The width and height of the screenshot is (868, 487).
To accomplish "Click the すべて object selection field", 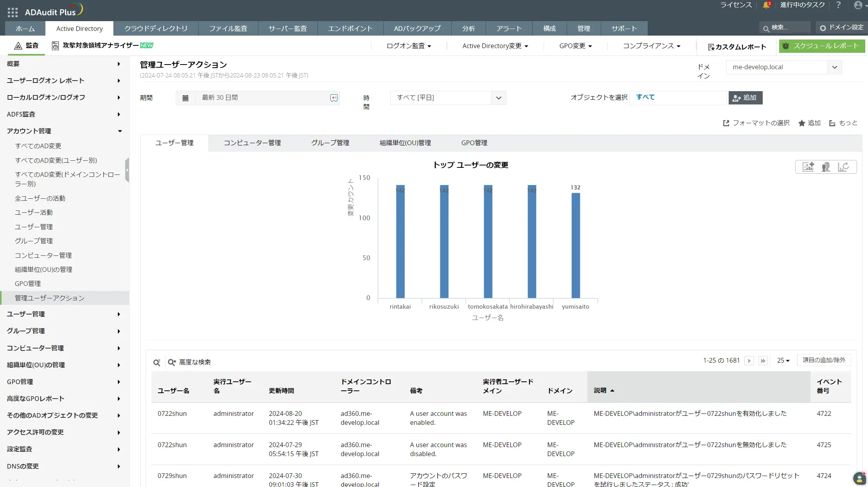I will coord(678,98).
